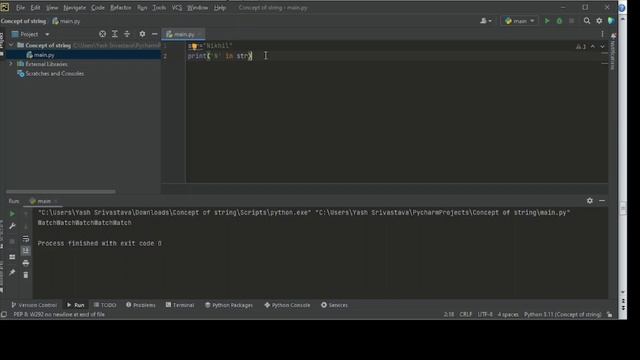Rerun main in Run panel

pyautogui.click(x=12, y=213)
